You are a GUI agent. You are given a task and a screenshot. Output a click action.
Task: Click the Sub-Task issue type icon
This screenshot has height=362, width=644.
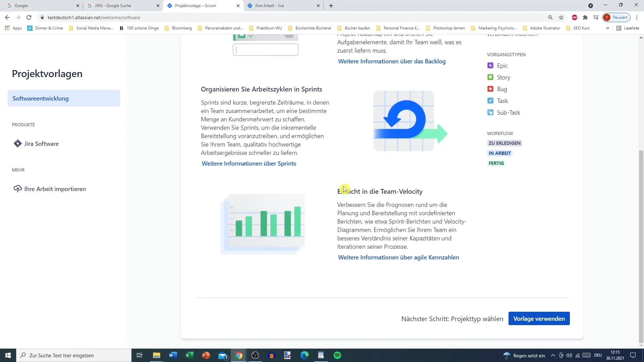click(490, 112)
